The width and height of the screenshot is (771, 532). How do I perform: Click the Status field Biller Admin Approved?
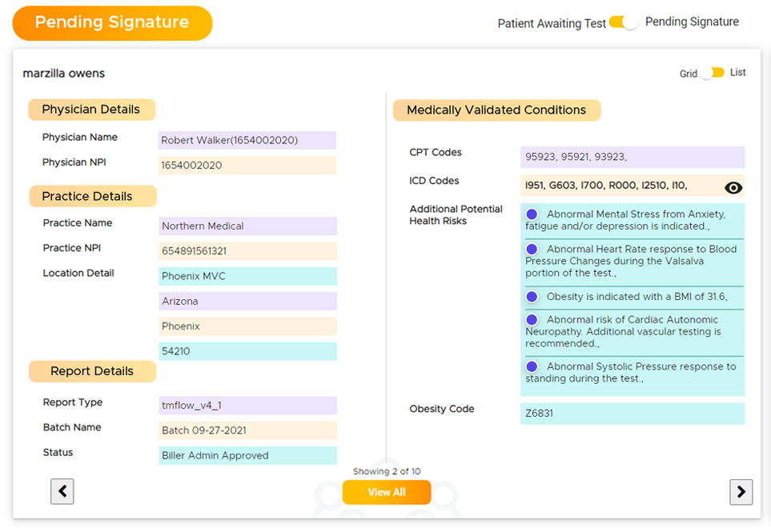(x=247, y=455)
